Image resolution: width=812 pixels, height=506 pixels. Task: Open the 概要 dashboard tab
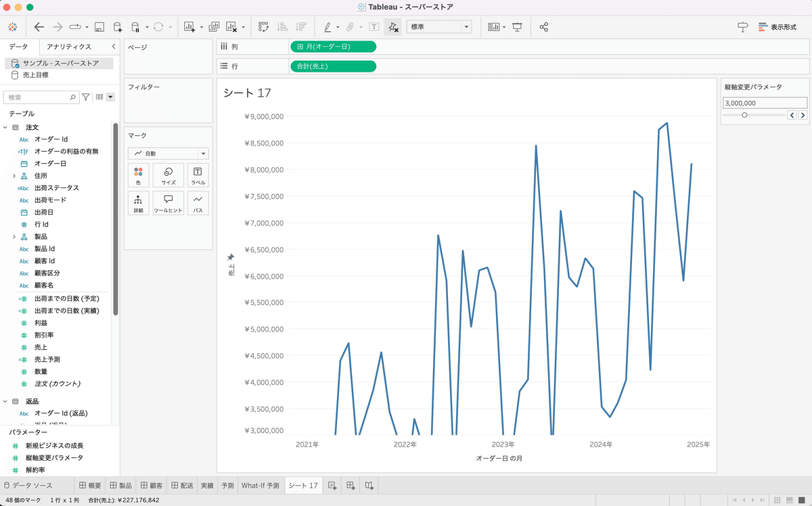coord(90,485)
